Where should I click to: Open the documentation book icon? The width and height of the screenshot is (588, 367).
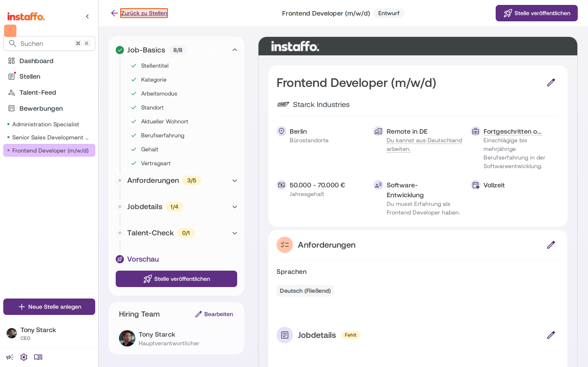click(x=38, y=357)
